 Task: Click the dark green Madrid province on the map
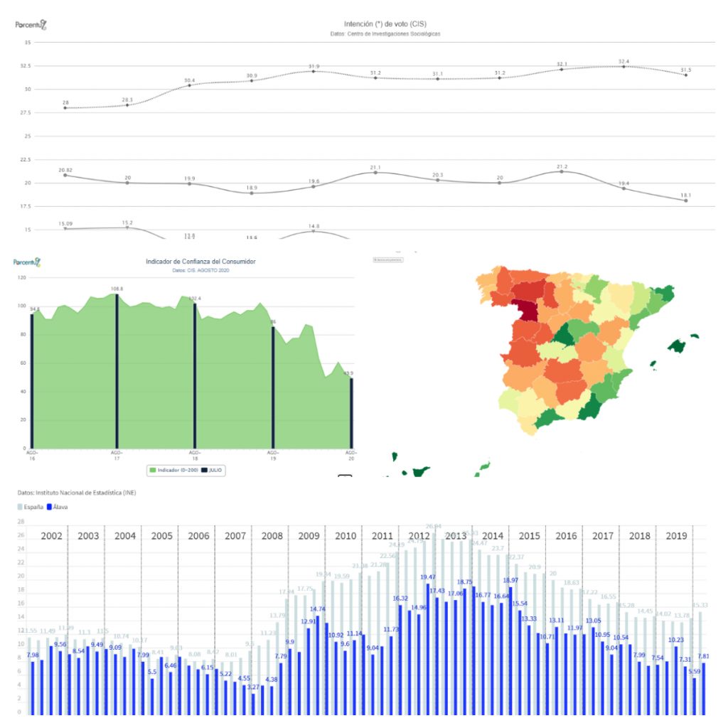pos(564,336)
